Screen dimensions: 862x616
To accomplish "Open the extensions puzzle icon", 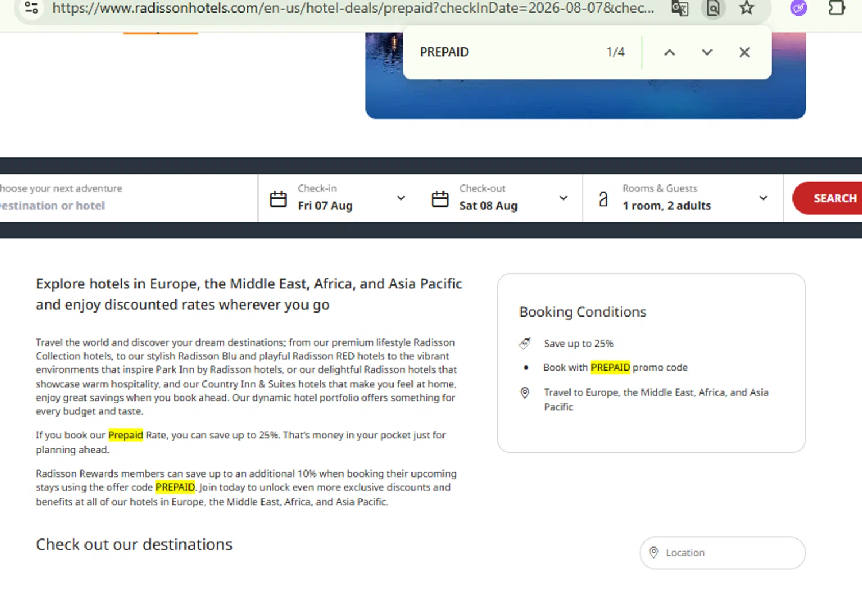I will point(837,8).
